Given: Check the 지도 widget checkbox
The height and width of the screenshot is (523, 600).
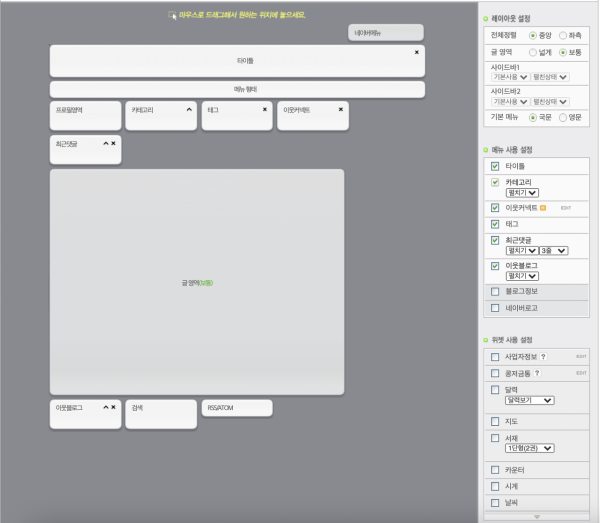Looking at the screenshot, I should click(495, 421).
